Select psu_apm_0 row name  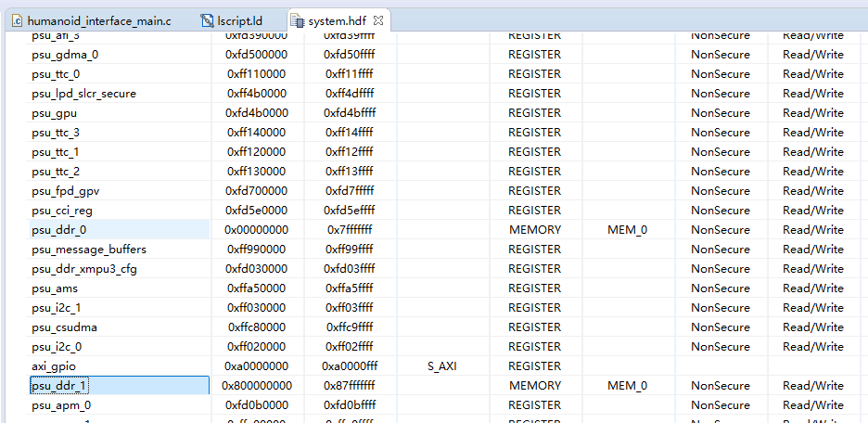[61, 405]
